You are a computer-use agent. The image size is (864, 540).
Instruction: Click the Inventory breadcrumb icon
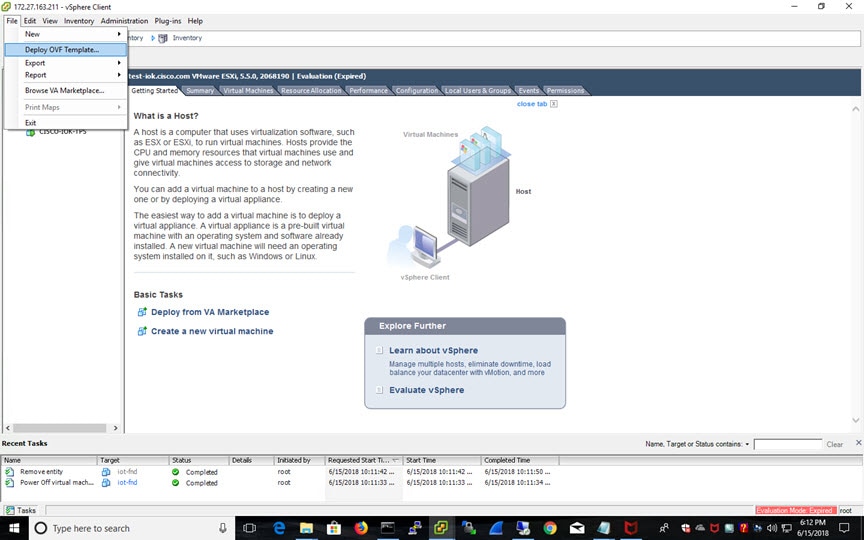[x=163, y=38]
